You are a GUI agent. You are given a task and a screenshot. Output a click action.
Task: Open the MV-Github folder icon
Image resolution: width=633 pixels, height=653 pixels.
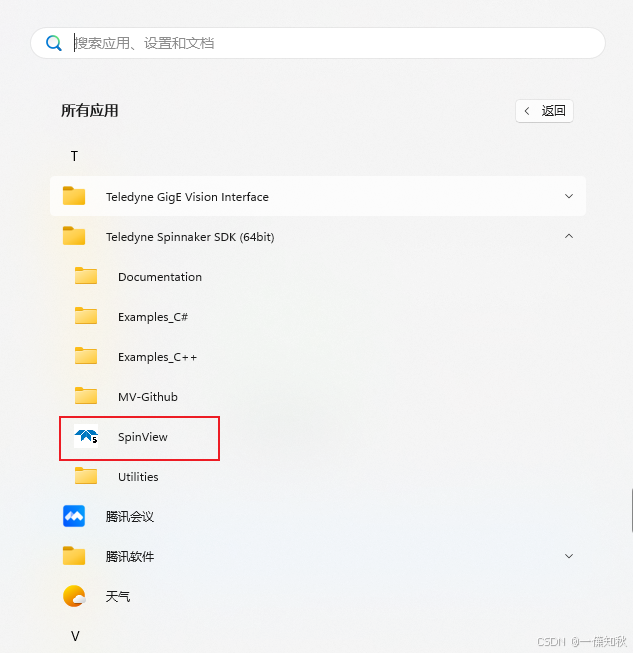click(x=86, y=396)
